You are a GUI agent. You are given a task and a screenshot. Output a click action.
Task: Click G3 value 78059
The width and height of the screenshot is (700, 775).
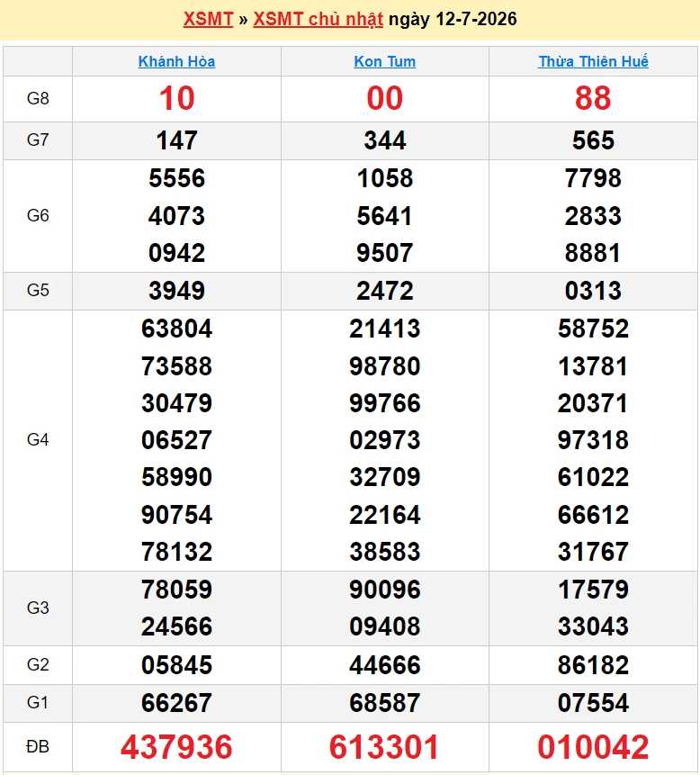pyautogui.click(x=177, y=590)
